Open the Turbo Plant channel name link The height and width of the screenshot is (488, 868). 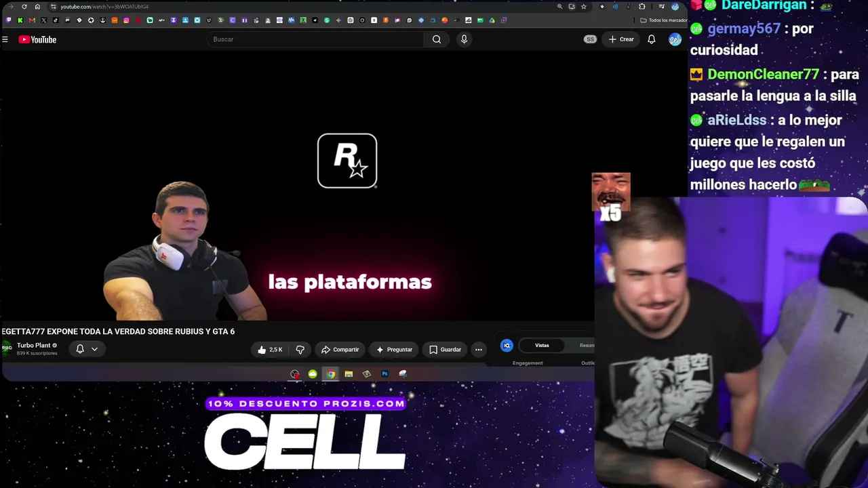(33, 346)
